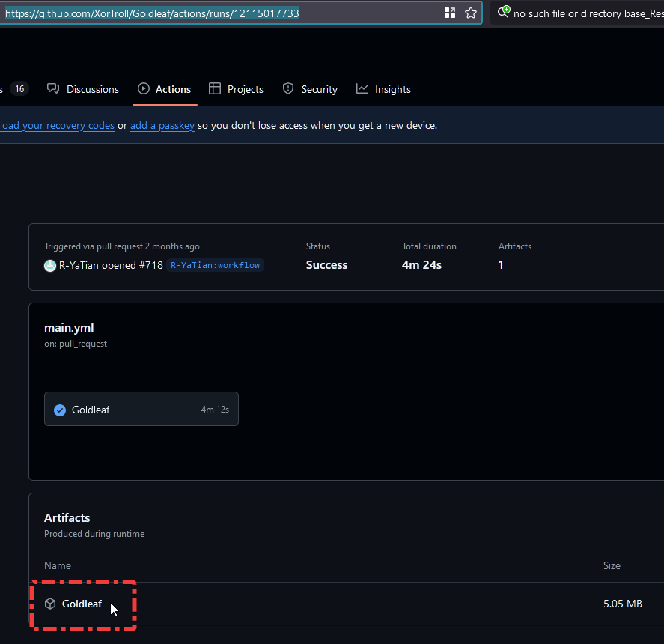Click the R-YaTian:workflow branch label

215,265
